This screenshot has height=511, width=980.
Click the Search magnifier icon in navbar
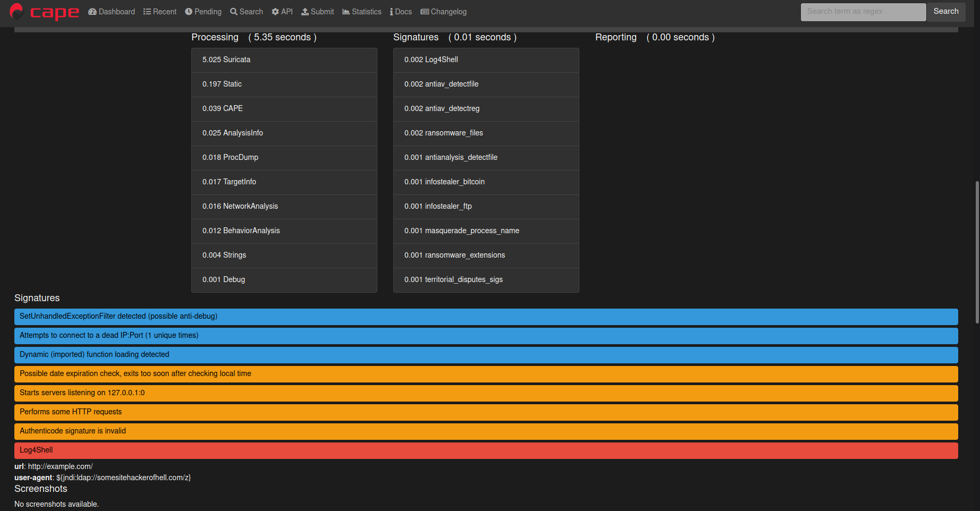(x=234, y=12)
